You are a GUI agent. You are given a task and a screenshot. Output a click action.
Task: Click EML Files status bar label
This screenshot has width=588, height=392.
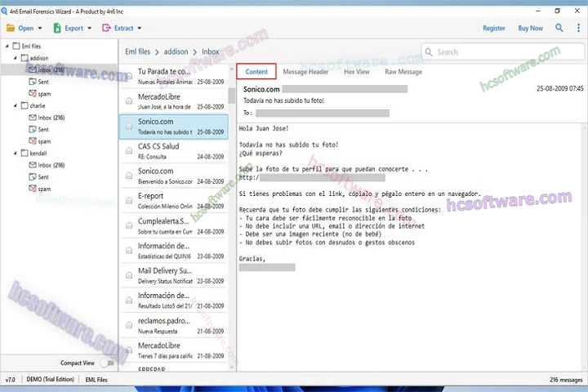[x=96, y=380]
